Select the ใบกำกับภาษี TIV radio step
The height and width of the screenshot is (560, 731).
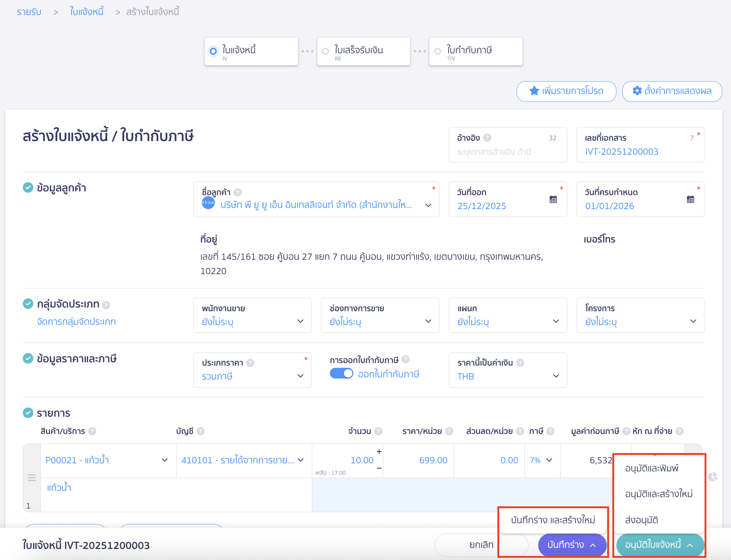[x=437, y=51]
